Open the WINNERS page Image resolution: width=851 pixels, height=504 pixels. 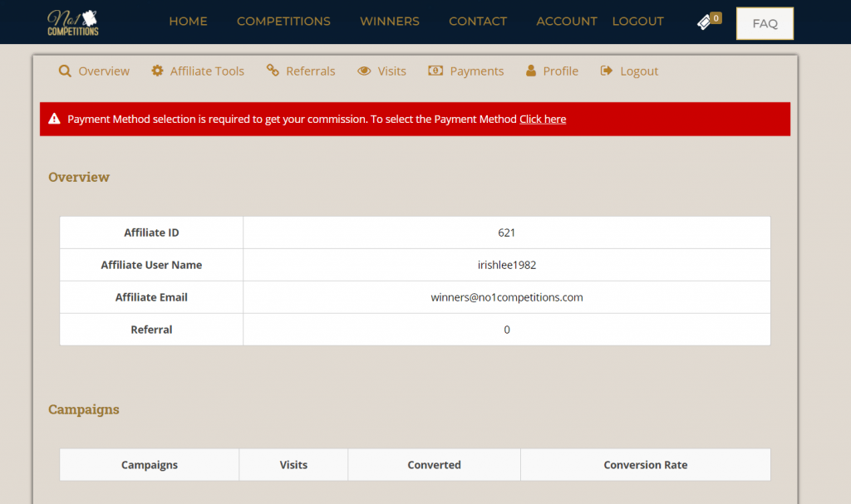tap(390, 21)
